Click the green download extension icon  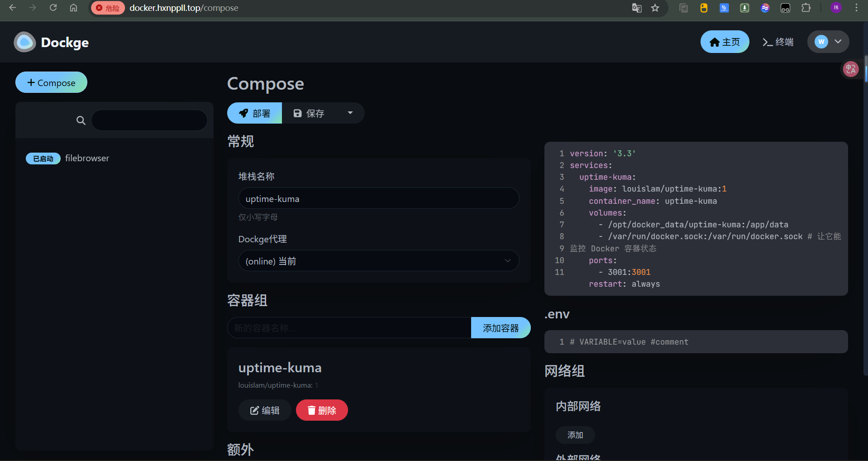[744, 8]
